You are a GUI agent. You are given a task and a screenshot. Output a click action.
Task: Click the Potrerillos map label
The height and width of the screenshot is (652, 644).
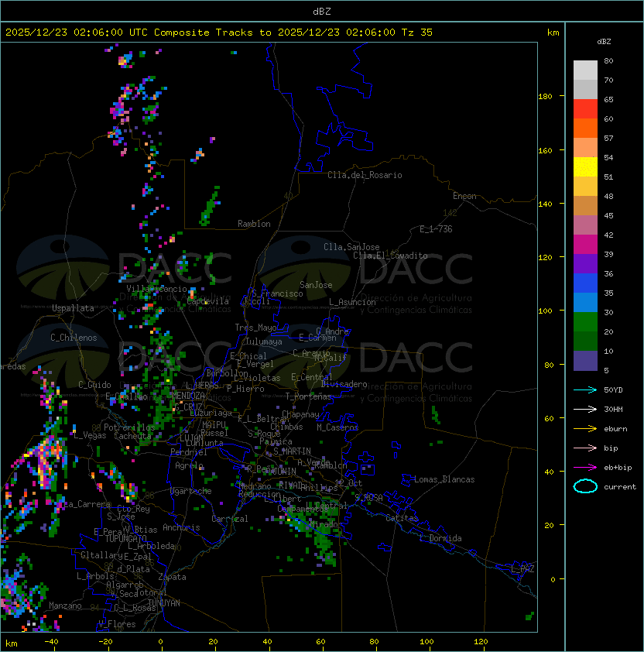pos(129,427)
